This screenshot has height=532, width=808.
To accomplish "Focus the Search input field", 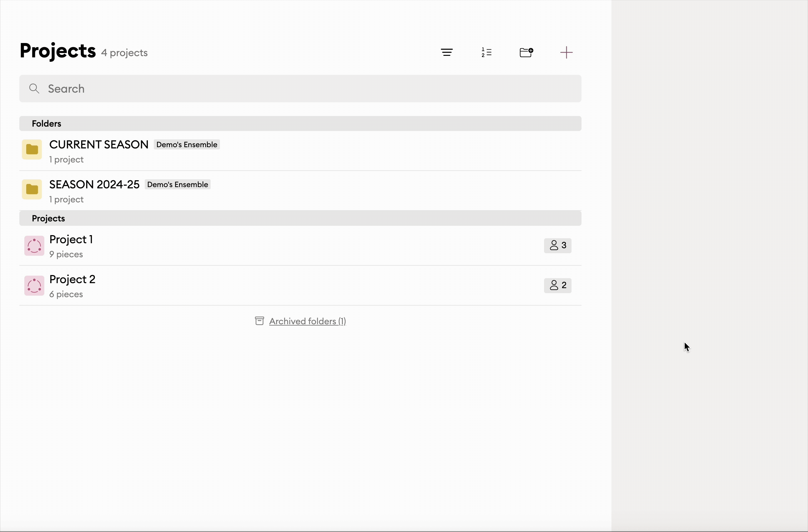I will click(305, 89).
